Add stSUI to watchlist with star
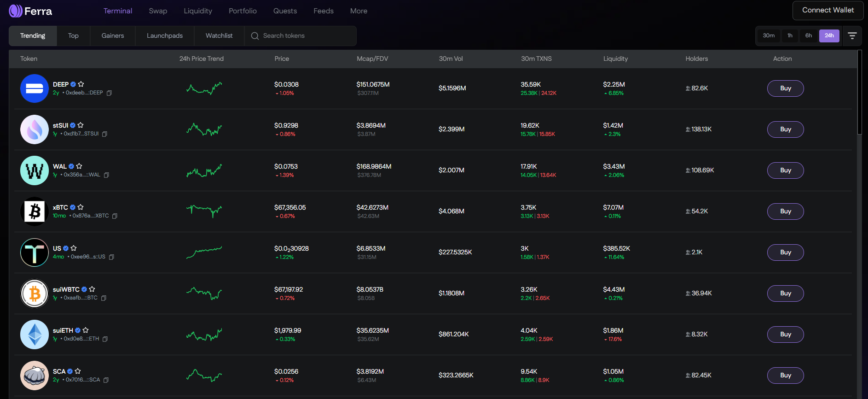This screenshot has height=399, width=868. coord(81,125)
